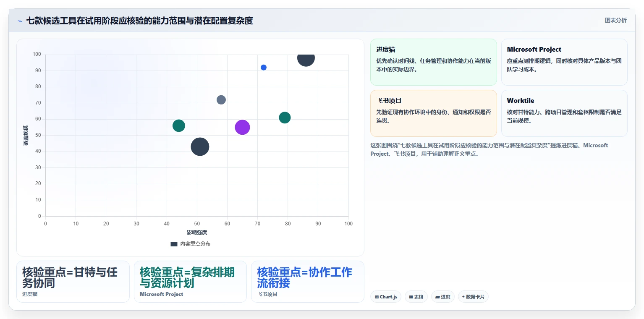Click the 飞书项目 caption under third stat

(x=267, y=294)
